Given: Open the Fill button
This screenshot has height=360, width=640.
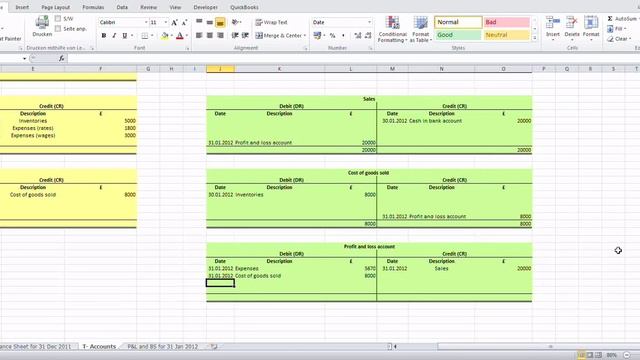Looking at the screenshot, I should [x=616, y=29].
